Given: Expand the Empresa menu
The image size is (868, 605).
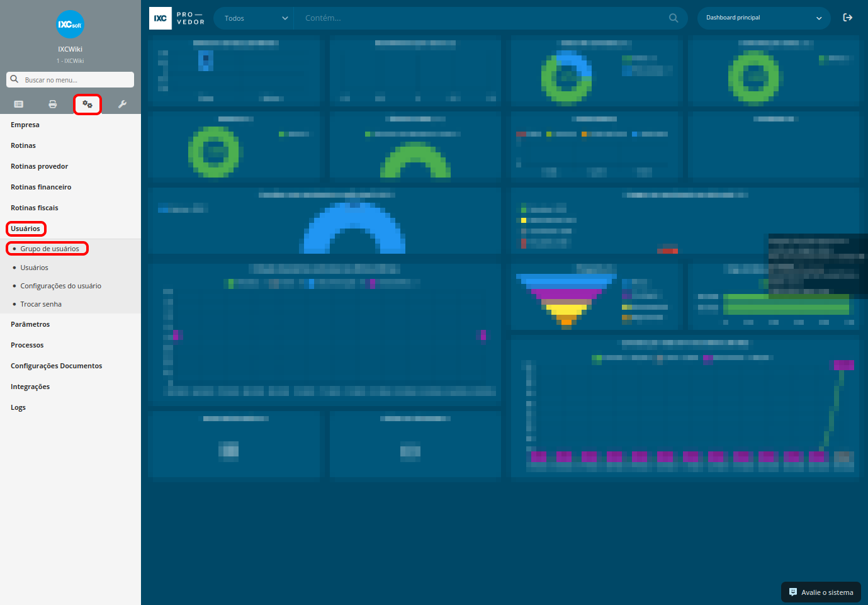Looking at the screenshot, I should [25, 125].
